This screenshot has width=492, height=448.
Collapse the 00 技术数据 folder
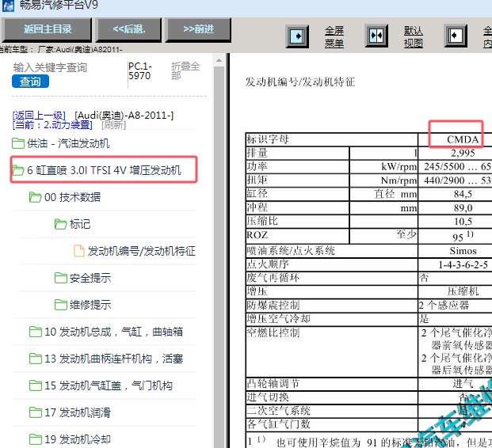point(72,197)
